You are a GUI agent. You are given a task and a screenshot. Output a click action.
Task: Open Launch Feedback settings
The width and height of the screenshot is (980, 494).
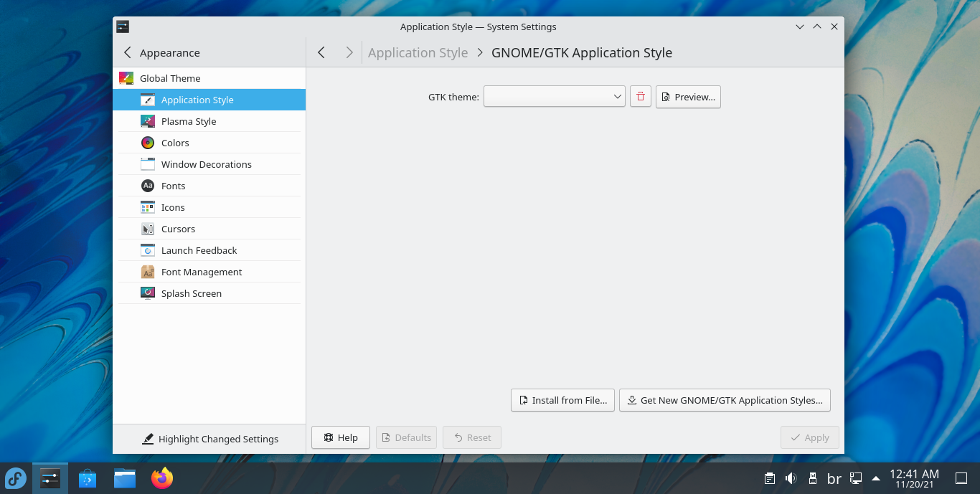click(x=209, y=250)
